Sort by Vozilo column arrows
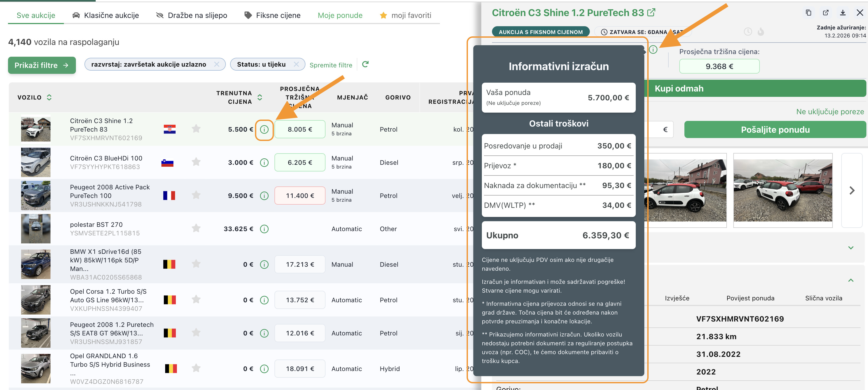The image size is (868, 390). pyautogui.click(x=49, y=97)
